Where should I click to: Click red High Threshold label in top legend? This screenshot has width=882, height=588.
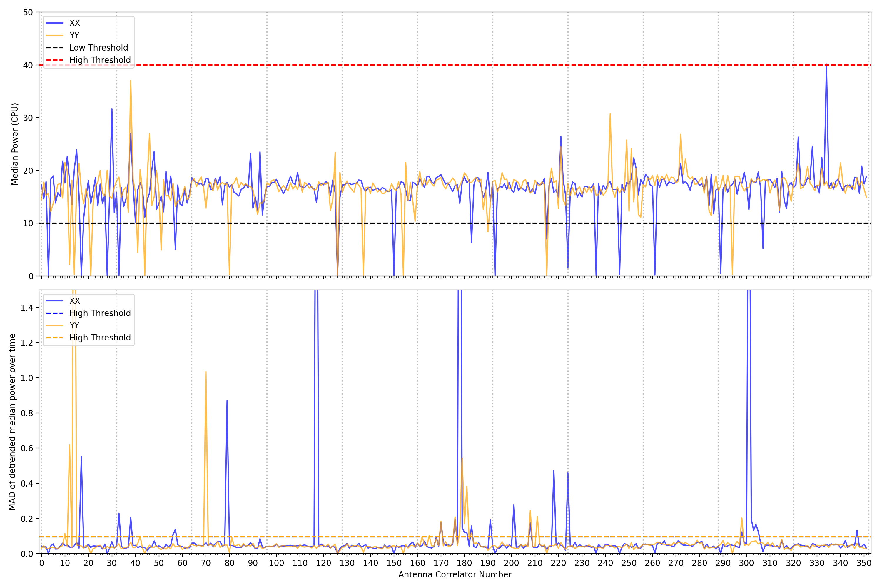[100, 60]
